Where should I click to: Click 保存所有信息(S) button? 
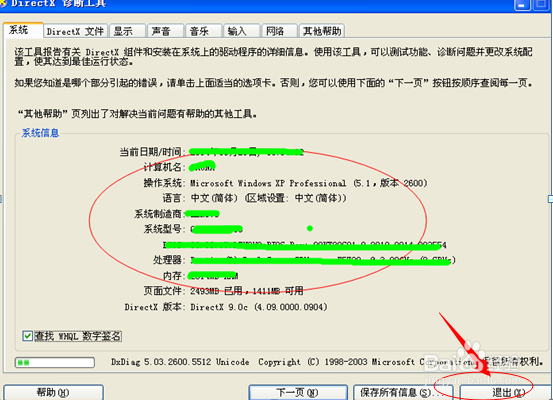coord(403,392)
